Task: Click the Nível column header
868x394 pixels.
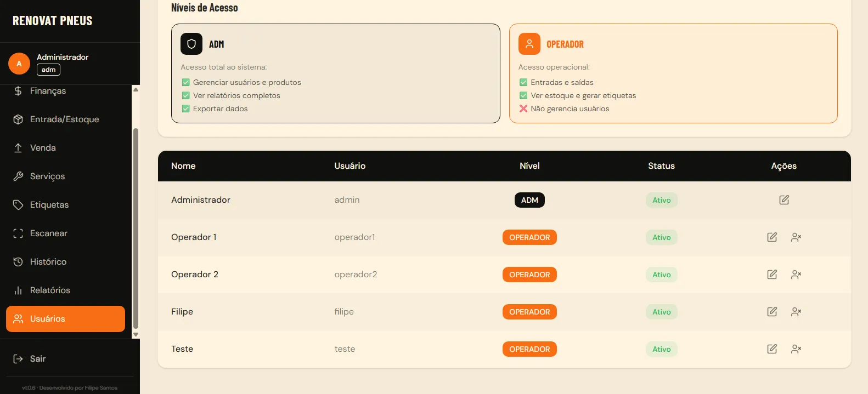Action: pyautogui.click(x=529, y=166)
